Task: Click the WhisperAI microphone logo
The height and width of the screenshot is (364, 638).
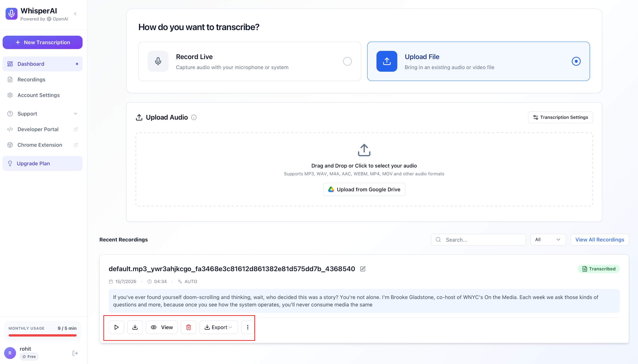Action: coord(12,14)
